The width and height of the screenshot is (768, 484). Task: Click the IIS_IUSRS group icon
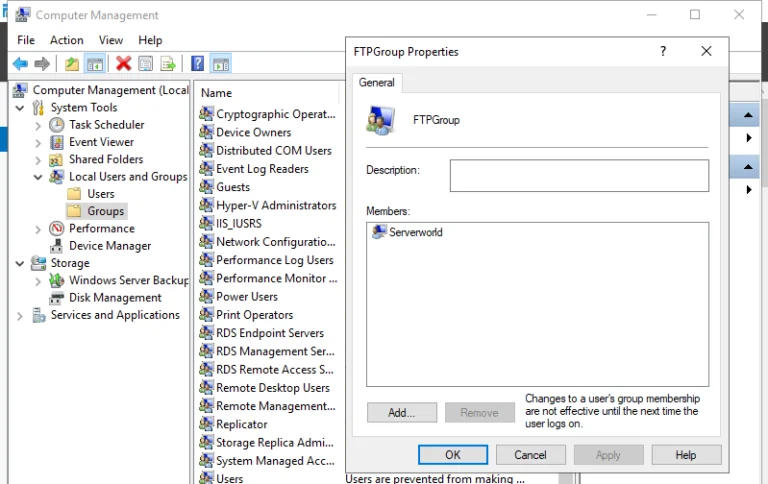coord(206,222)
